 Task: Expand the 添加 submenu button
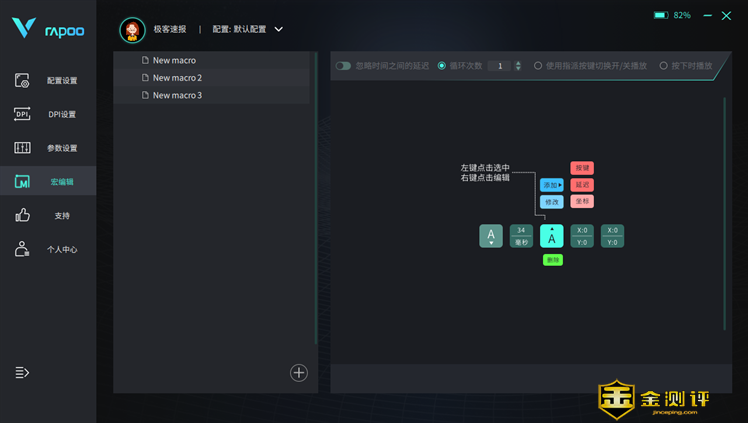[x=551, y=185]
